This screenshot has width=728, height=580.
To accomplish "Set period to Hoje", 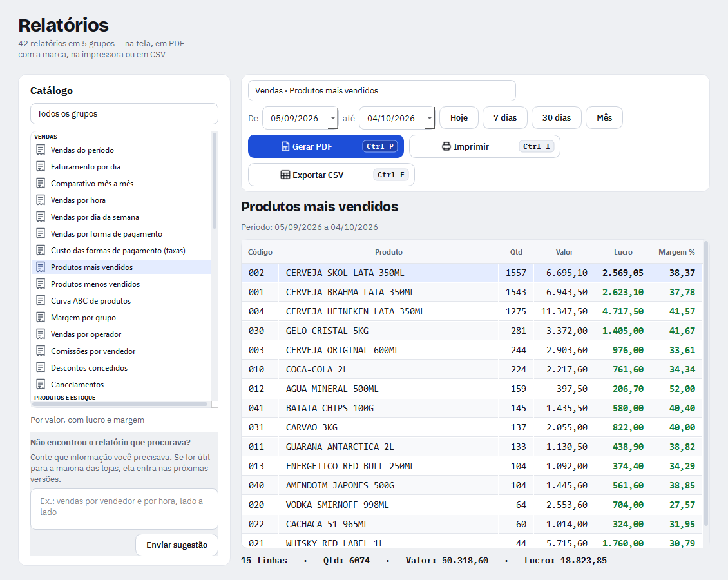I will click(459, 118).
